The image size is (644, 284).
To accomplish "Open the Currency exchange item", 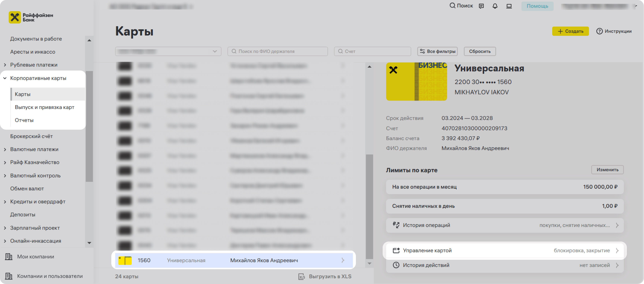I will [x=27, y=189].
